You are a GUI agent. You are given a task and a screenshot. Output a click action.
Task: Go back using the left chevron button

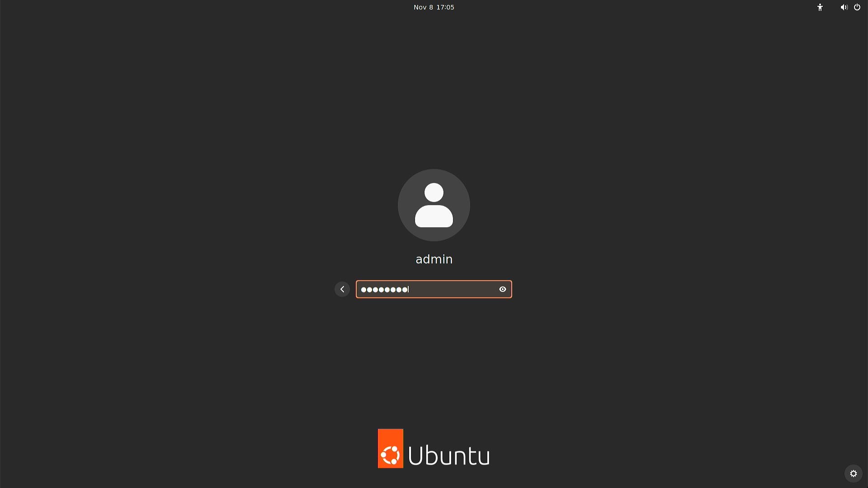342,289
